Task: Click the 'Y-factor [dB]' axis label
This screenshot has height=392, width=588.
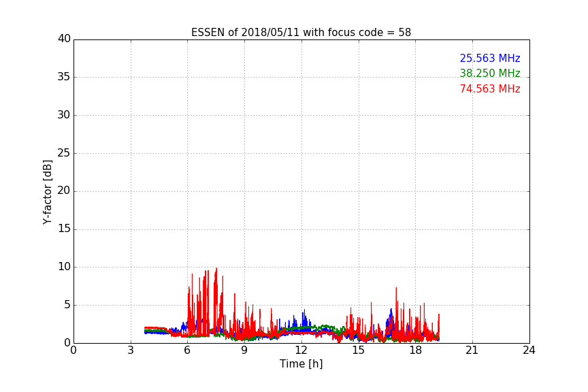Action: [x=47, y=192]
